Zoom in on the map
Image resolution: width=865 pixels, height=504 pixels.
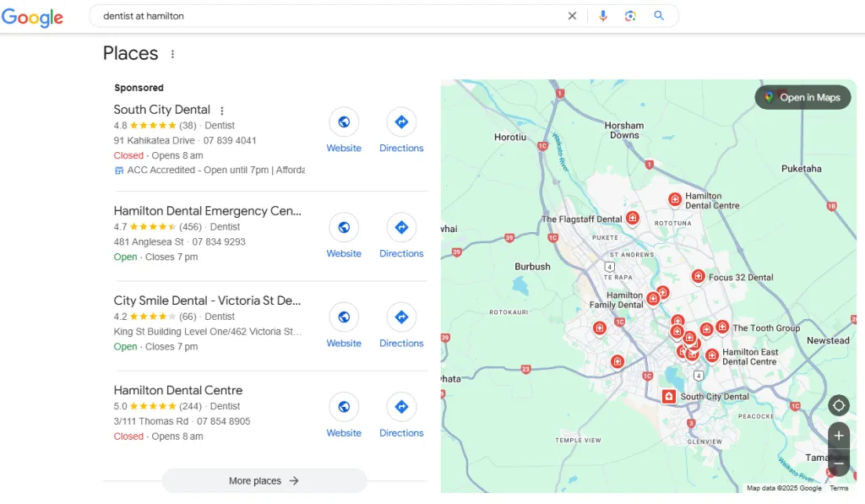click(x=839, y=436)
